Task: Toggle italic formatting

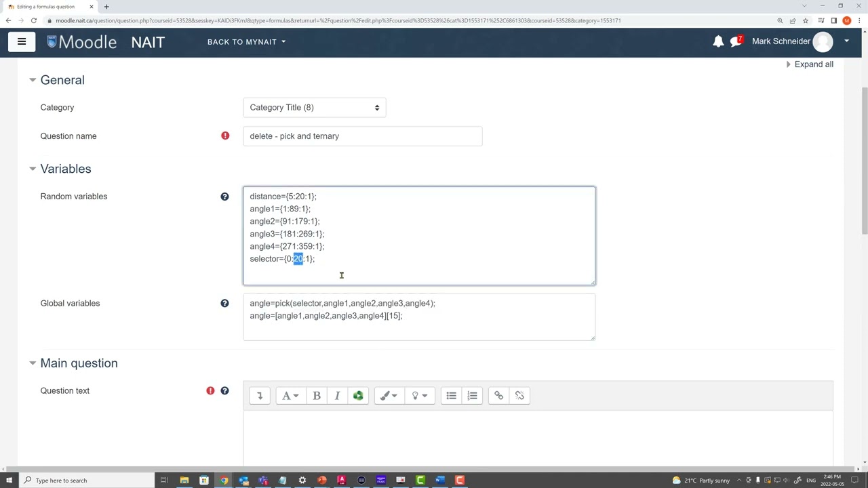Action: click(x=337, y=396)
